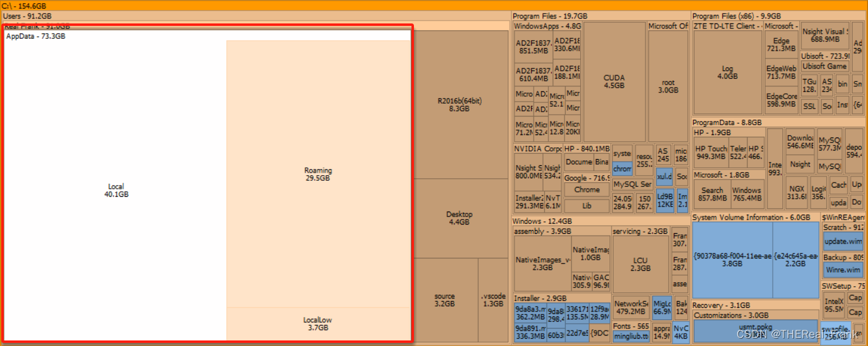The width and height of the screenshot is (868, 346).
Task: Click the NetworkSe 479.2MB block
Action: click(630, 308)
